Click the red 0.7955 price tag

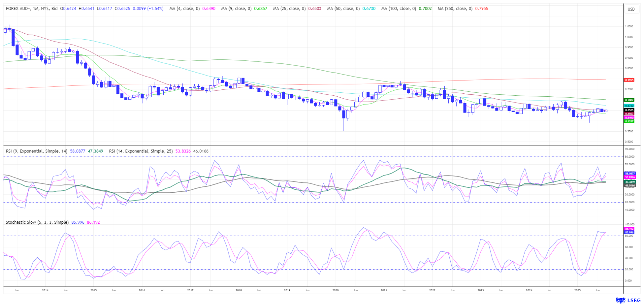629,80
